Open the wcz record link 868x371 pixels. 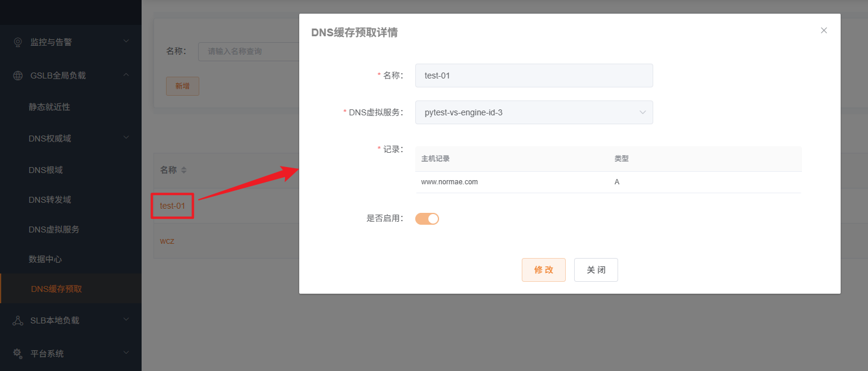coord(167,241)
